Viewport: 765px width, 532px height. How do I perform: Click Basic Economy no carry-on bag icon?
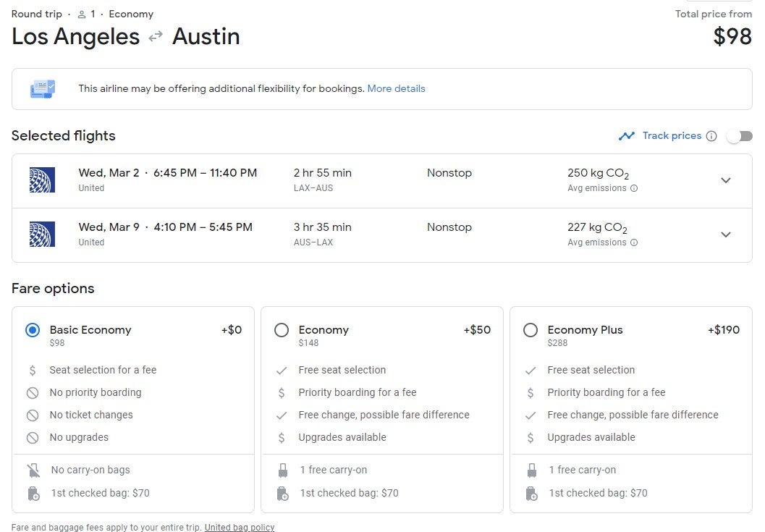(33, 470)
